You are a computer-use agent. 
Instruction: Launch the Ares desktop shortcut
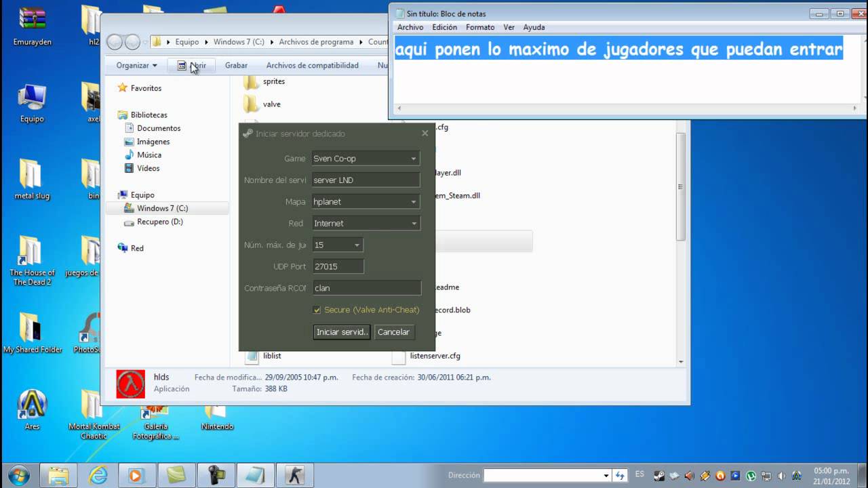32,410
